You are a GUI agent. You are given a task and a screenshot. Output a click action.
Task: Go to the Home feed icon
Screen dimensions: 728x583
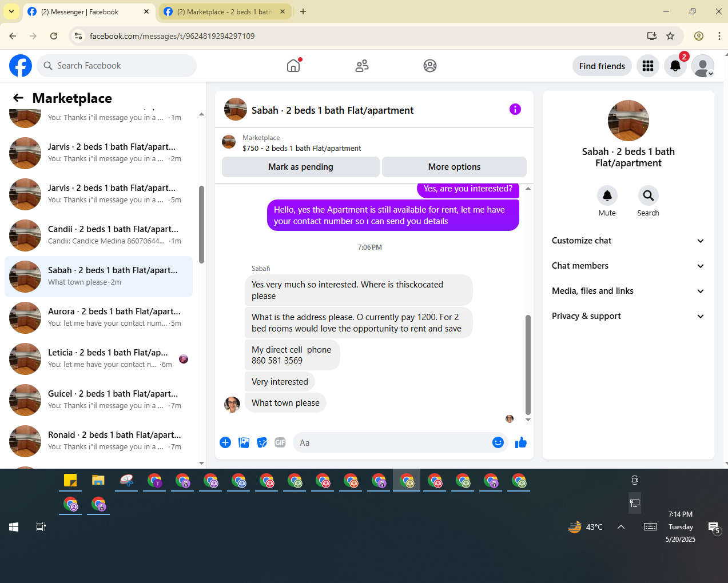[x=293, y=66]
